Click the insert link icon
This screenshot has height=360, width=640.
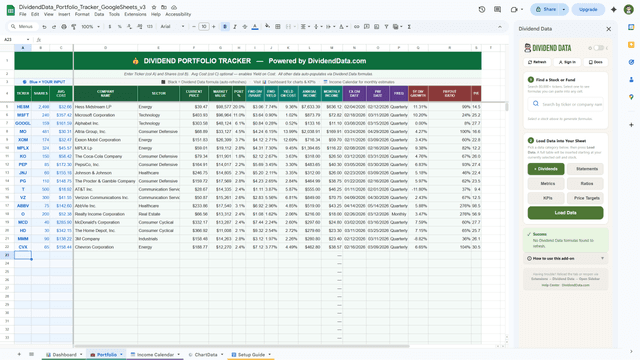point(356,27)
